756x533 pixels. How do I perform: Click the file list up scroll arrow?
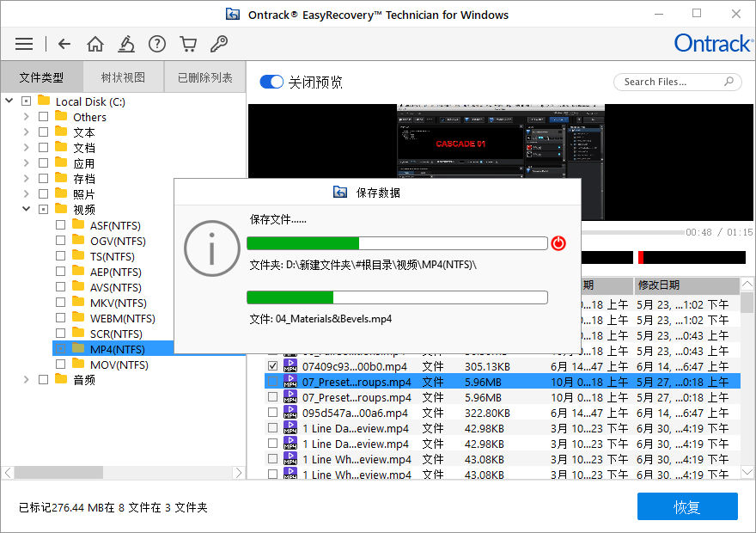[x=747, y=285]
